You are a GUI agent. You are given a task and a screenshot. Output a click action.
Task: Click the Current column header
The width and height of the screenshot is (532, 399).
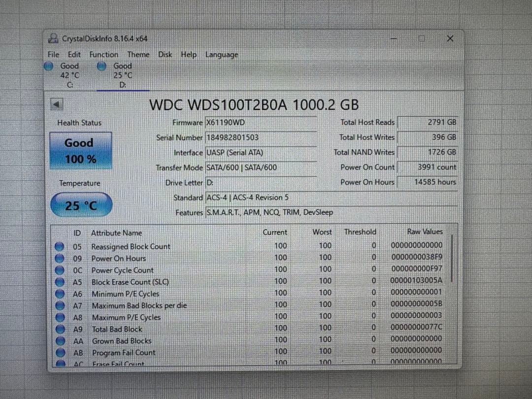coord(275,232)
